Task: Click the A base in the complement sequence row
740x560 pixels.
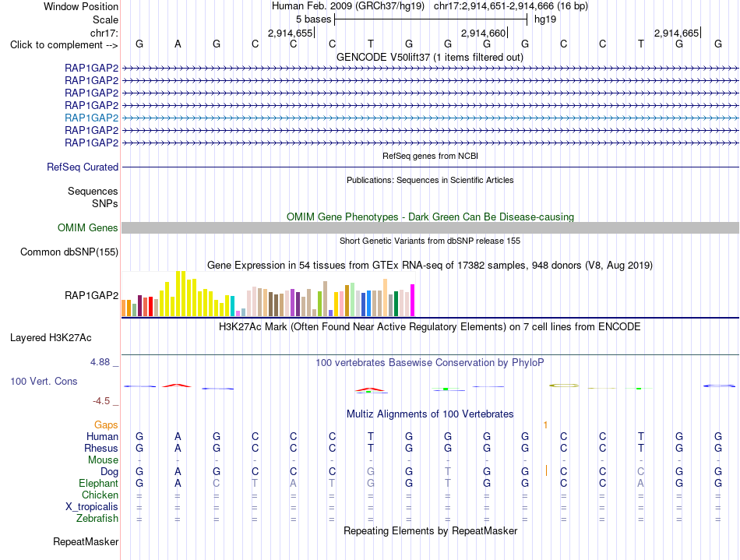Action: [x=178, y=44]
